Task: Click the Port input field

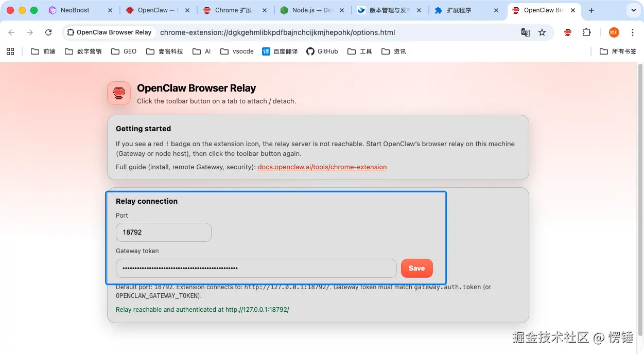Action: tap(164, 232)
